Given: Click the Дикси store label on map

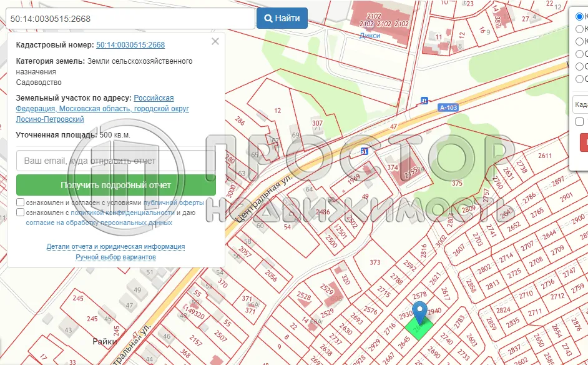Looking at the screenshot, I should (x=370, y=36).
